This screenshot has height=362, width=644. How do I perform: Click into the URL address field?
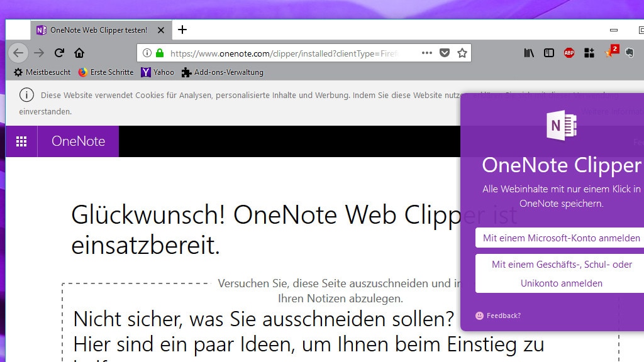point(283,53)
